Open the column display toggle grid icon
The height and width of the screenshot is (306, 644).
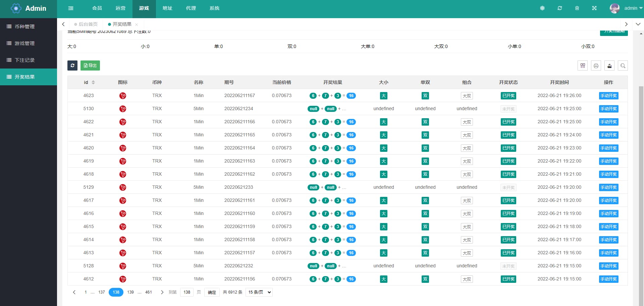tap(583, 66)
